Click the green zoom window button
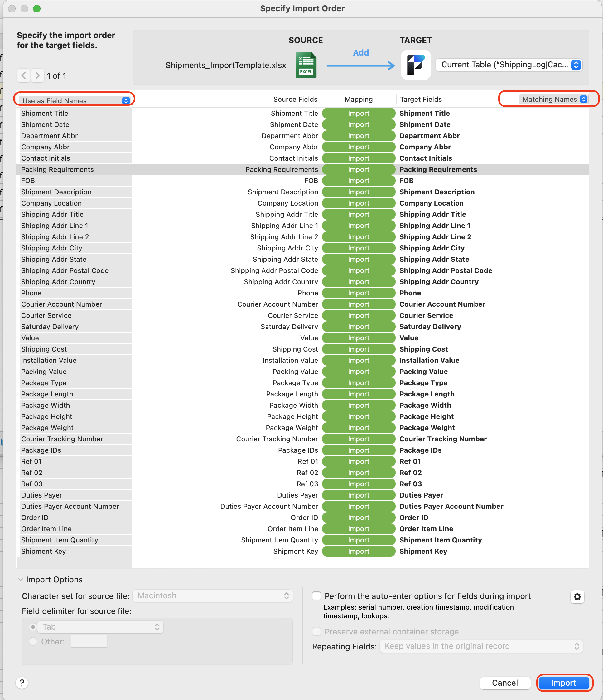Image resolution: width=603 pixels, height=700 pixels. [x=37, y=8]
